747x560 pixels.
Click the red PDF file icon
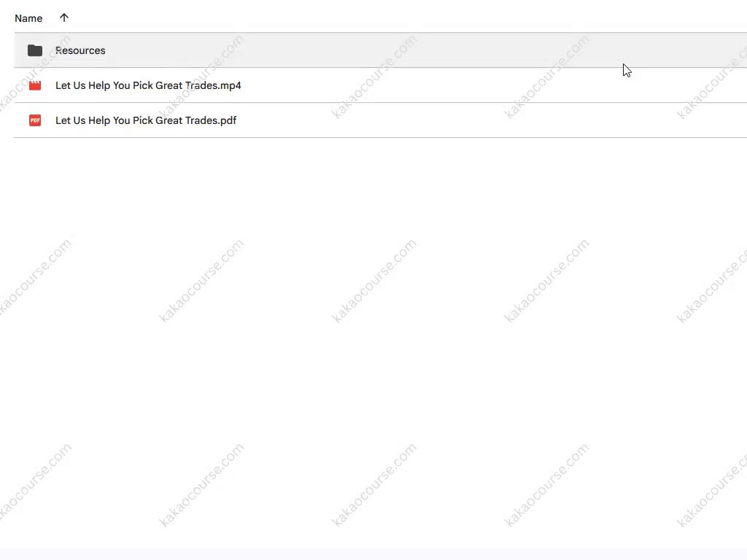pyautogui.click(x=35, y=120)
